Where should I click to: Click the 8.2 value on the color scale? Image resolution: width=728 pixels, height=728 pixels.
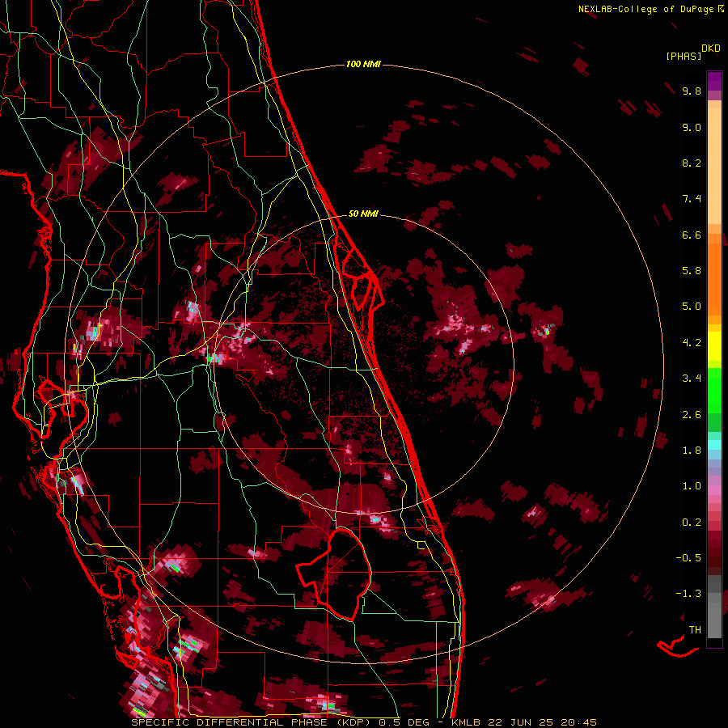(692, 163)
